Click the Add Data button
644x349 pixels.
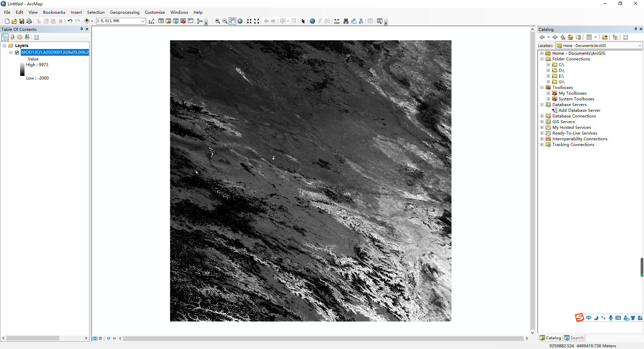(x=87, y=21)
